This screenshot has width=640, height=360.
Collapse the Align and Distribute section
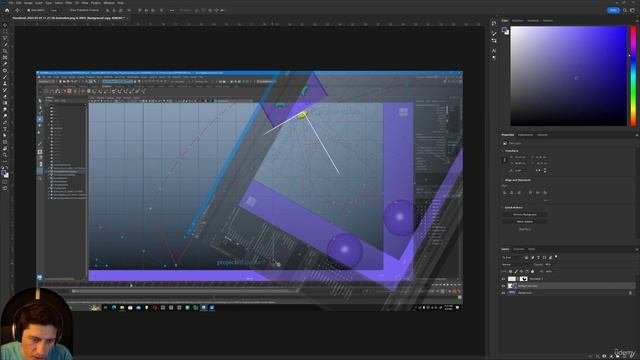502,180
